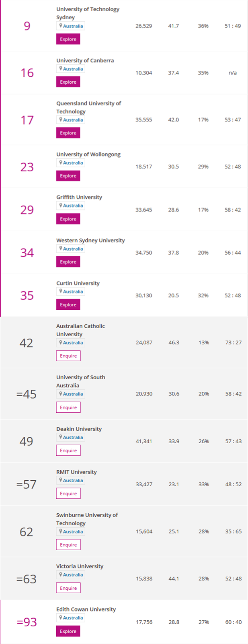Image resolution: width=248 pixels, height=644 pixels.
Task: Open Explore for University of Canberra
Action: 68,82
